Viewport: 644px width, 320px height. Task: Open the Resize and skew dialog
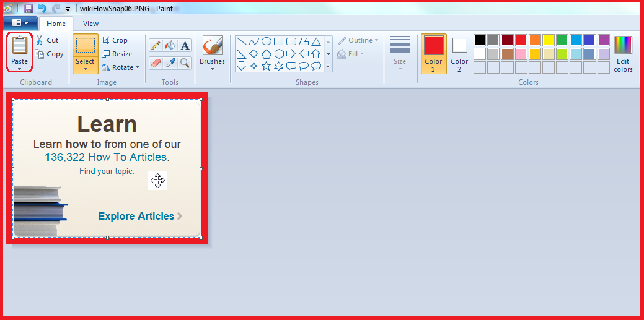117,54
